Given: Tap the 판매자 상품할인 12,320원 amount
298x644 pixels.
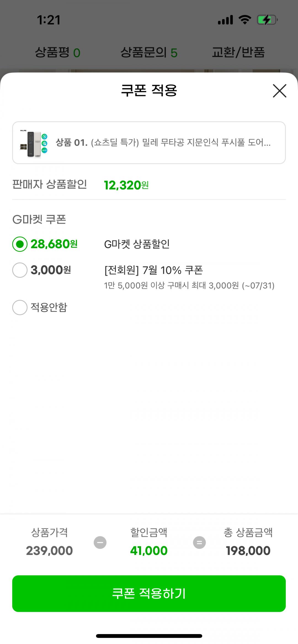Looking at the screenshot, I should click(x=126, y=185).
